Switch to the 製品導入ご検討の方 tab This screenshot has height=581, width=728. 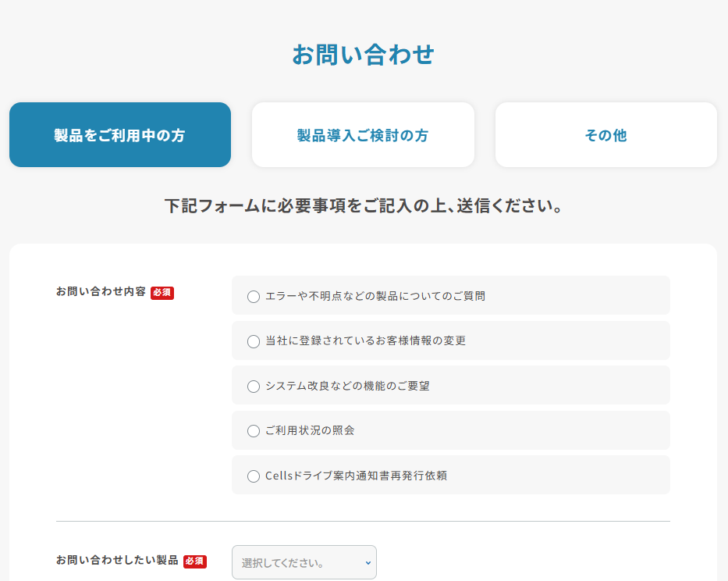[x=363, y=135]
